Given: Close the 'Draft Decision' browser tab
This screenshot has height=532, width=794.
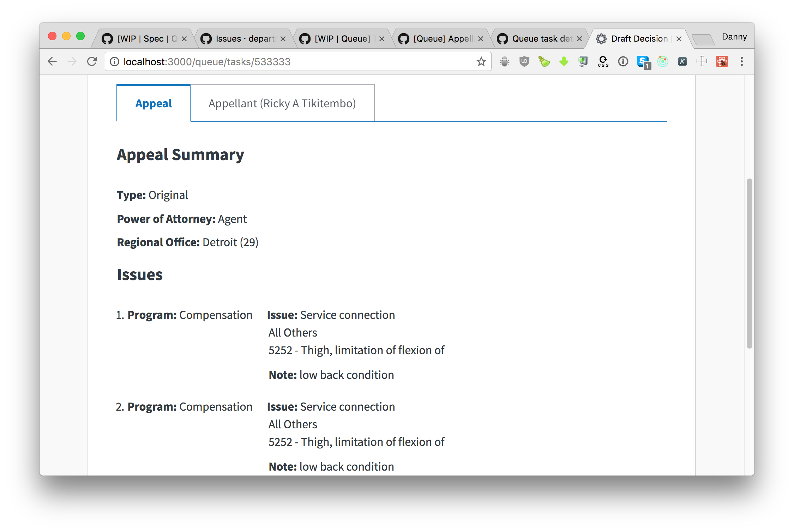Looking at the screenshot, I should [x=679, y=39].
